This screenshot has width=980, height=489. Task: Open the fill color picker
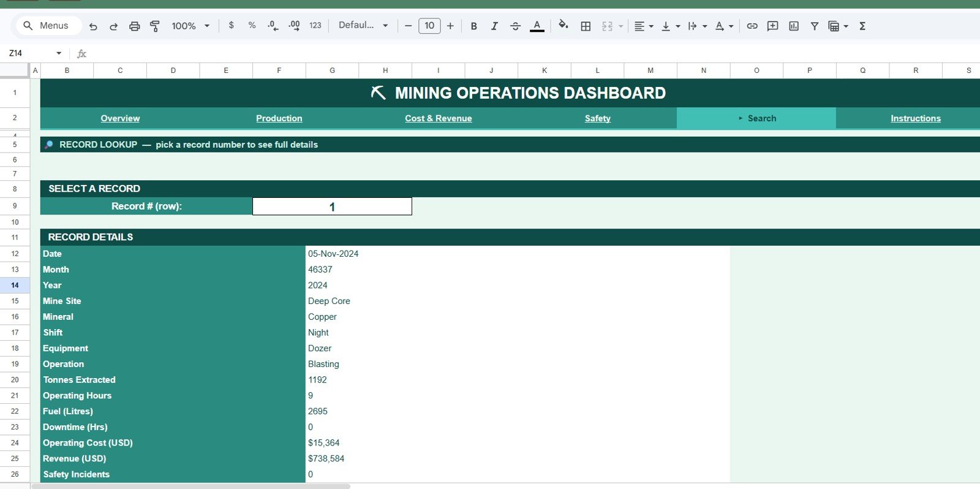click(x=563, y=26)
